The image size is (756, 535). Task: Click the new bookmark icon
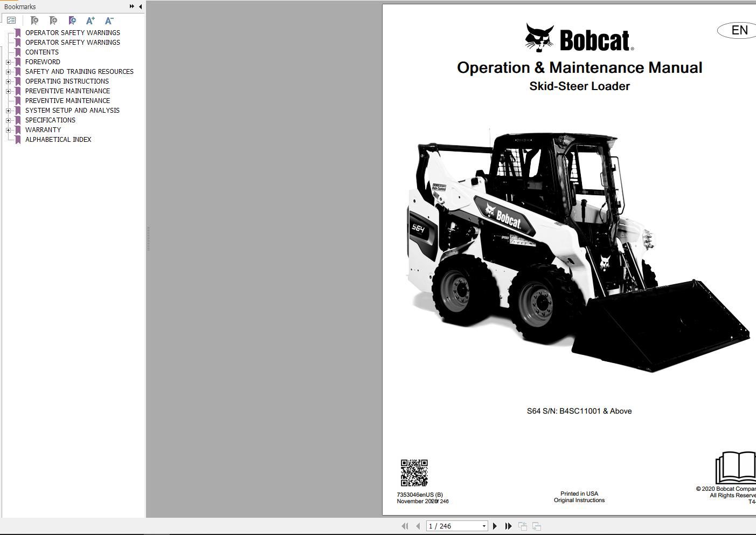tap(53, 20)
